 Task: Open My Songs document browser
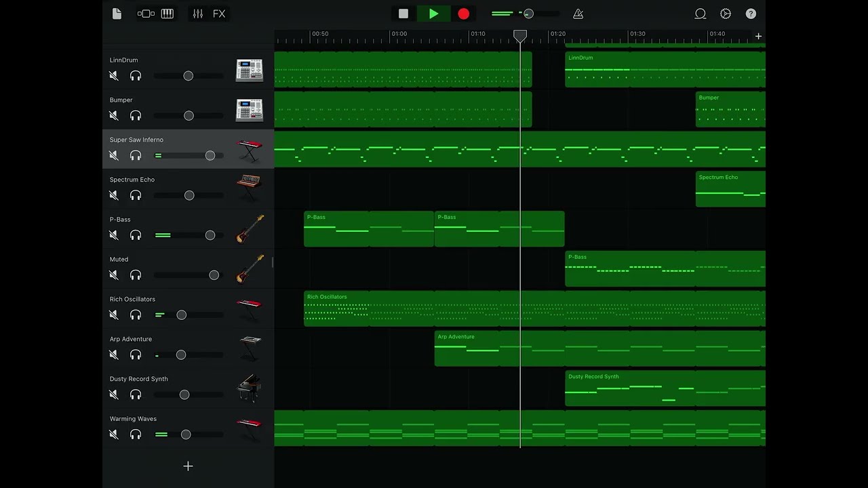pyautogui.click(x=117, y=14)
